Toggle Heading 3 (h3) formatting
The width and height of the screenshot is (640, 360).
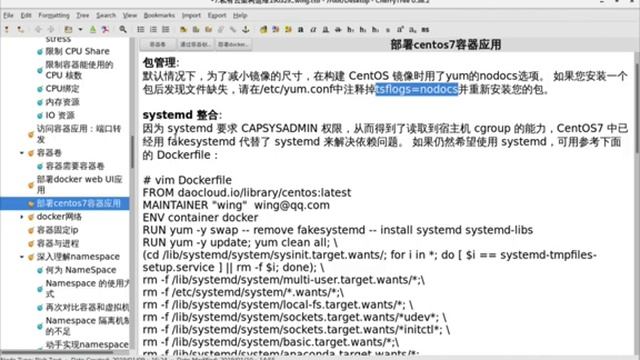376,29
